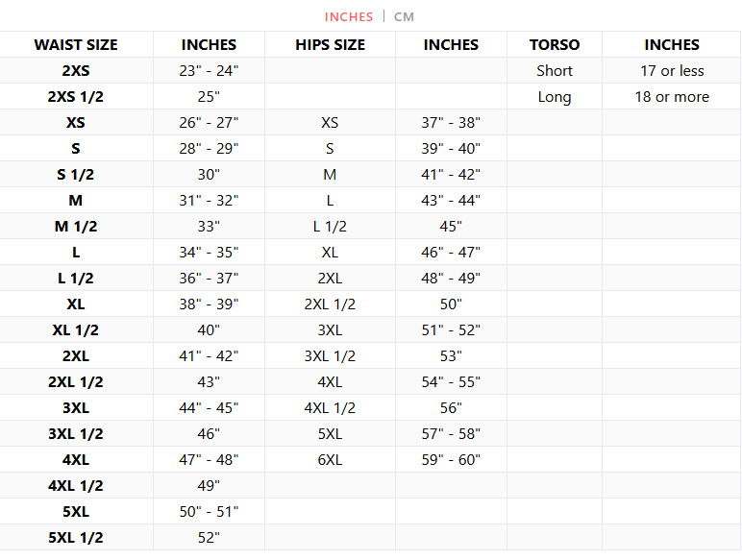Click the HIPS SIZE column header

coord(330,45)
